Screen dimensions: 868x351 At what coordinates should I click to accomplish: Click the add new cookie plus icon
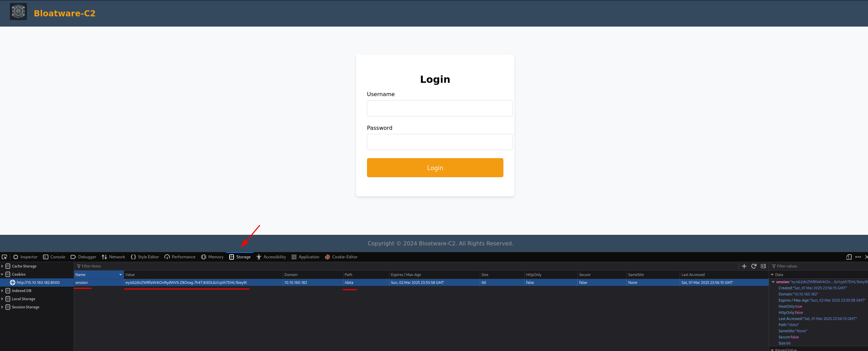tap(744, 266)
